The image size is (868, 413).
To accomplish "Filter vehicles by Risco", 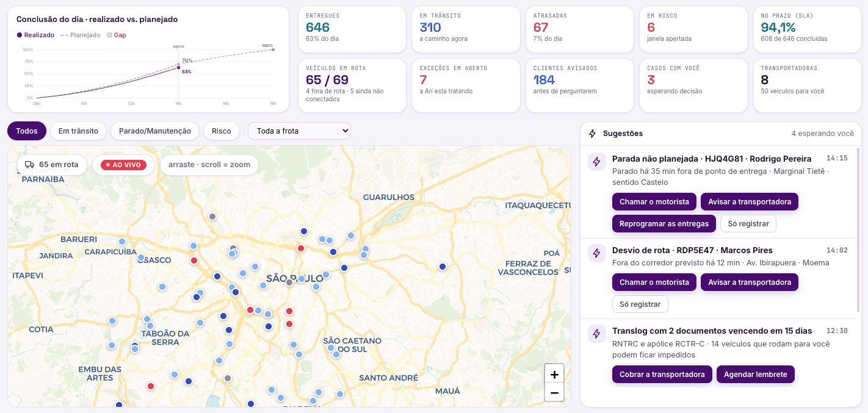I will click(222, 131).
